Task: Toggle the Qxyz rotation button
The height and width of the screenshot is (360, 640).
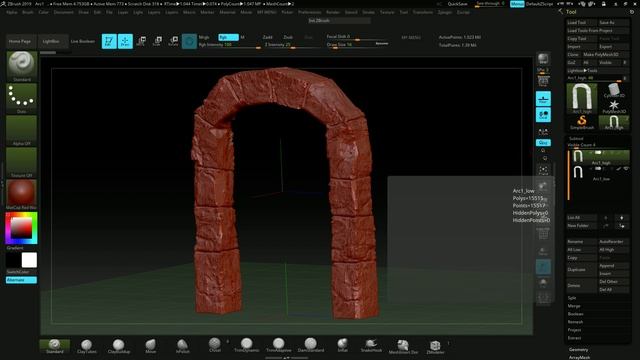Action: (543, 142)
